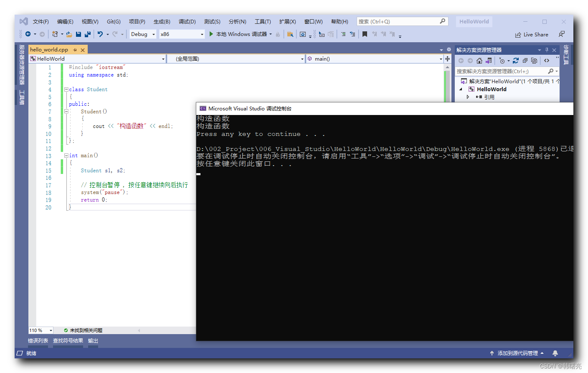
Task: Click the show all files icon
Action: [x=534, y=61]
